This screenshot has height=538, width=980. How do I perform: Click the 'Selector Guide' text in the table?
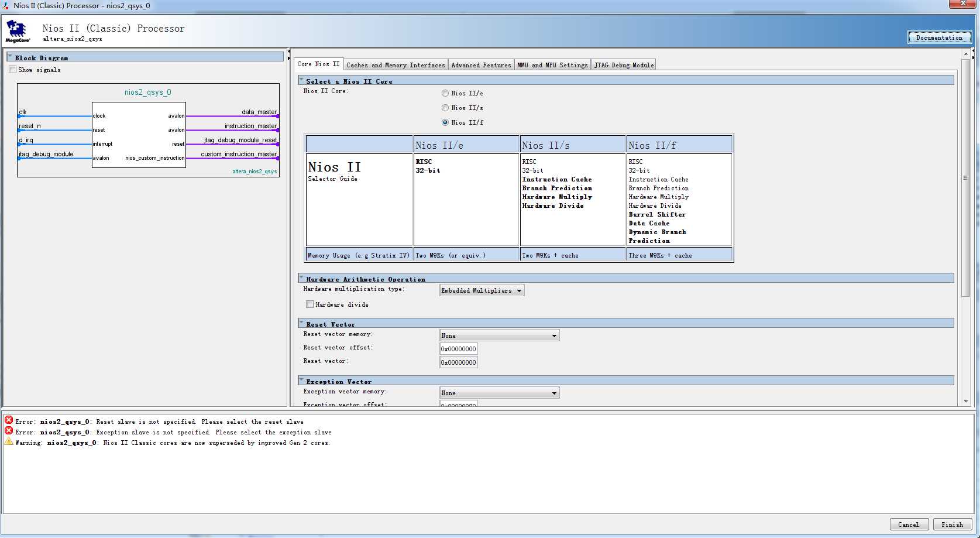332,179
